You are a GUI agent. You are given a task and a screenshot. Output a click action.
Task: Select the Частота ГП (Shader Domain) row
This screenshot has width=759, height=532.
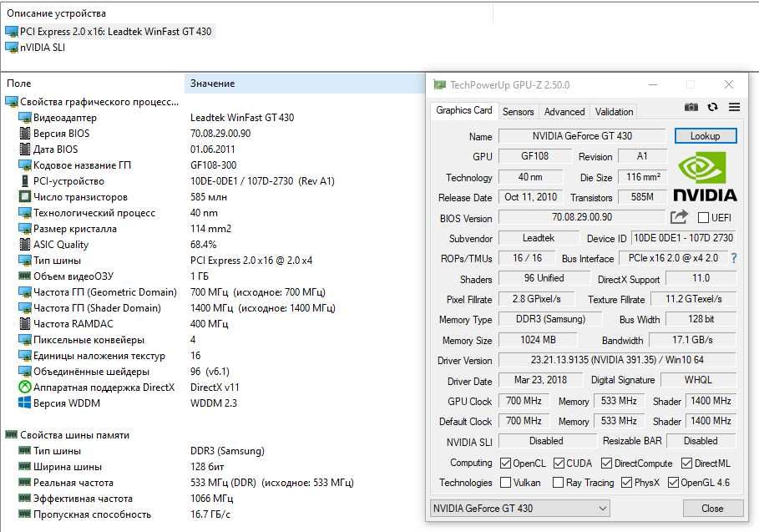(x=213, y=308)
